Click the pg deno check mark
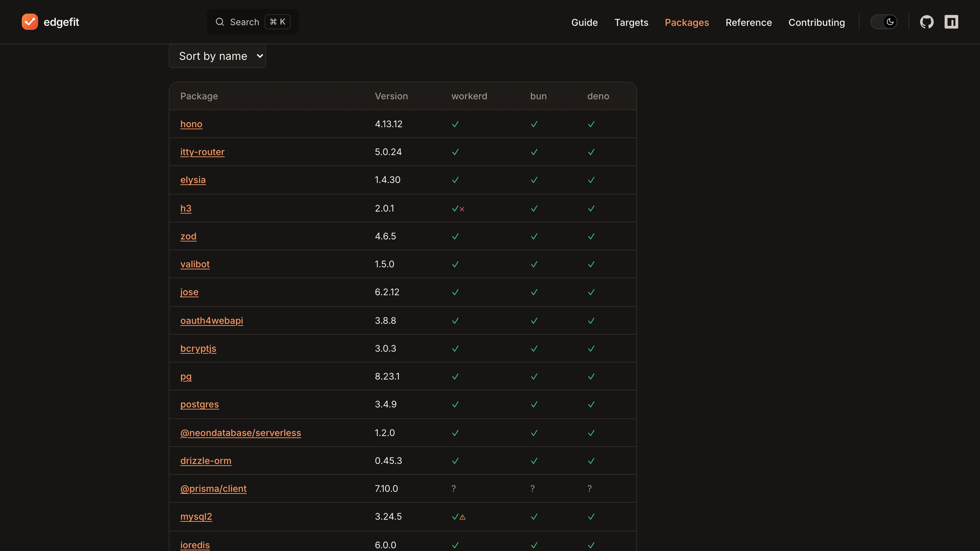The width and height of the screenshot is (980, 551). 591,377
